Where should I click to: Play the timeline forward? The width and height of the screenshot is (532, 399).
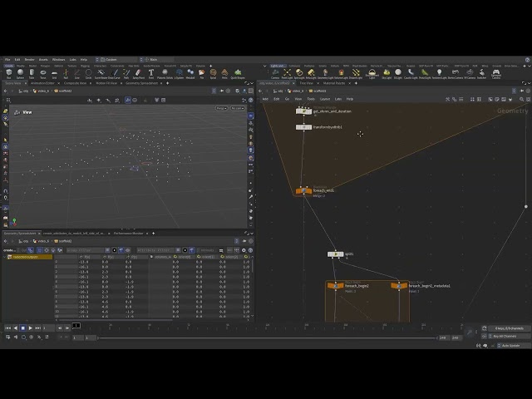(x=30, y=328)
